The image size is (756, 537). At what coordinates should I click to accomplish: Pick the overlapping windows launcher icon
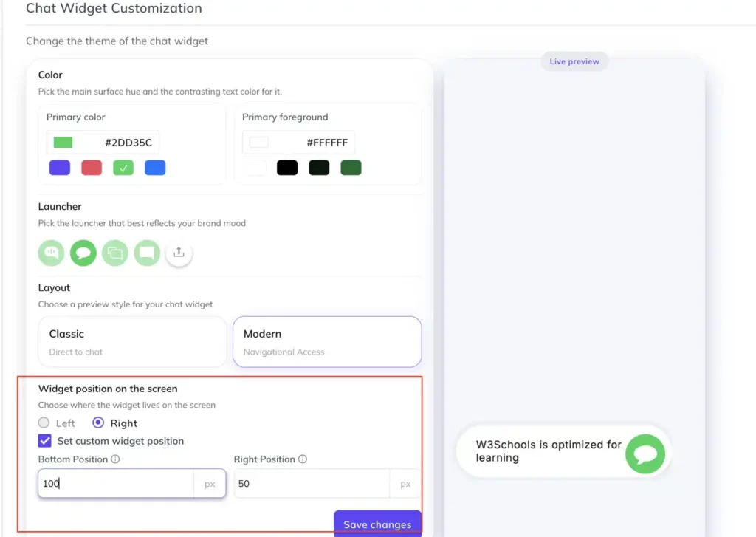point(114,253)
